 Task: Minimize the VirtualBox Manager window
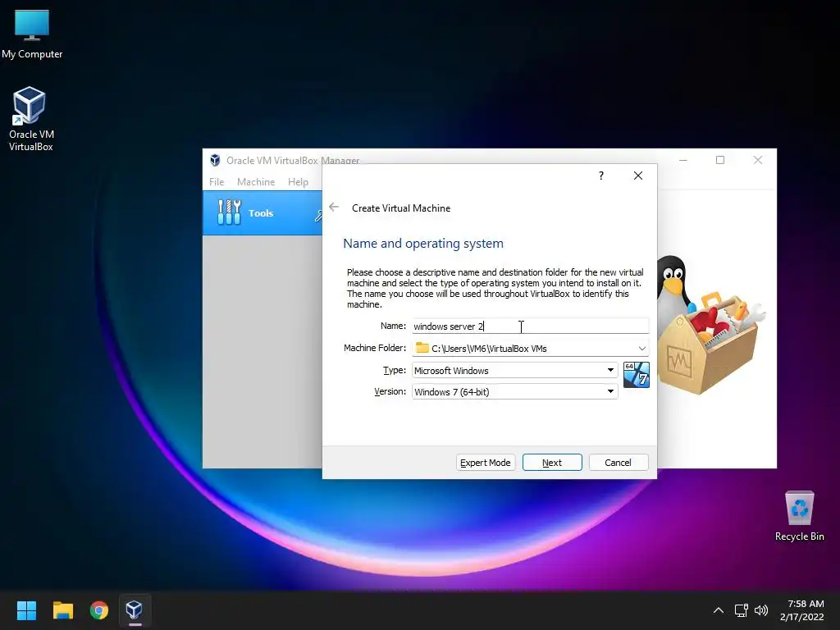pos(683,160)
